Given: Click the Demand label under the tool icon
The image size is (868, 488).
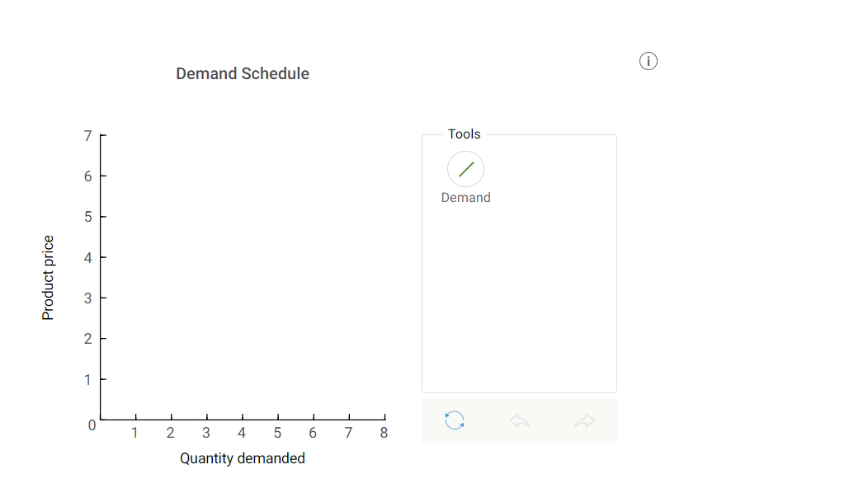Looking at the screenshot, I should (x=465, y=197).
